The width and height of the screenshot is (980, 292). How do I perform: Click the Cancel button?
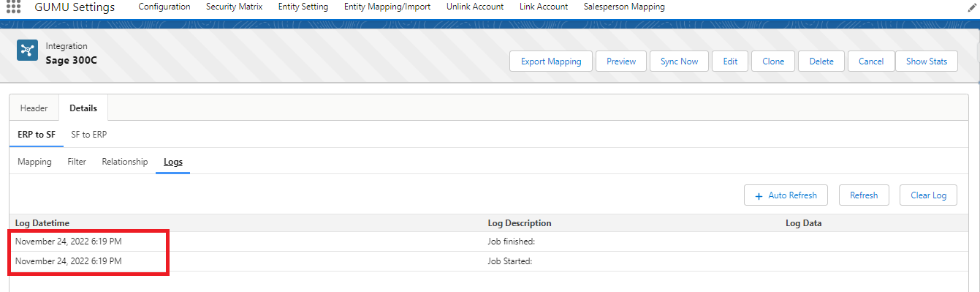871,61
